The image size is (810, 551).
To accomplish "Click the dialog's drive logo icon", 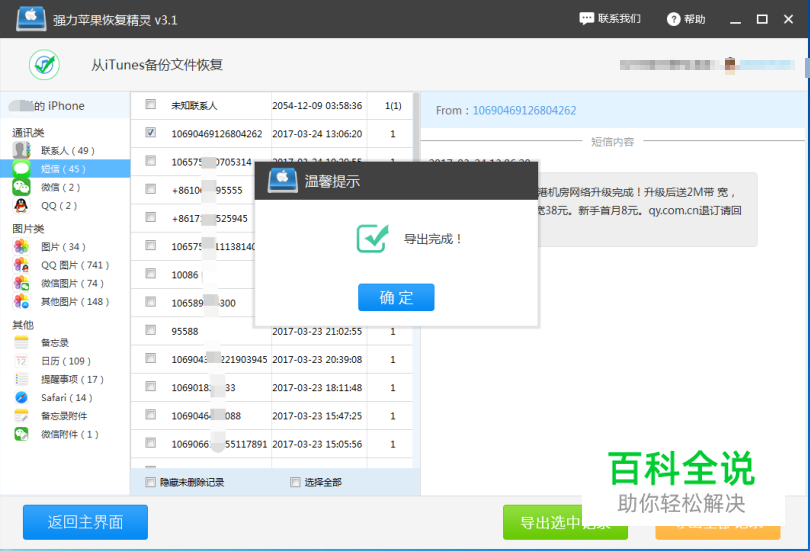I will (283, 181).
